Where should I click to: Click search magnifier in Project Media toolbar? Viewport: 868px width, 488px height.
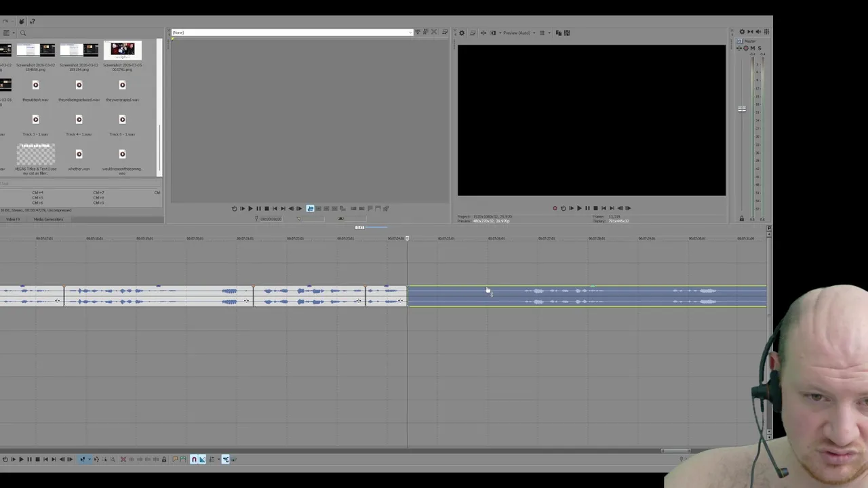coord(22,33)
